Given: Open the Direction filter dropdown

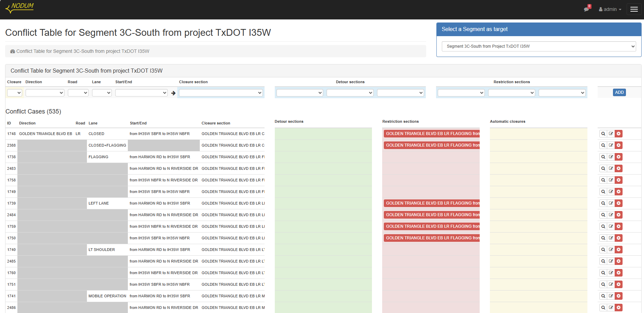Looking at the screenshot, I should (45, 93).
